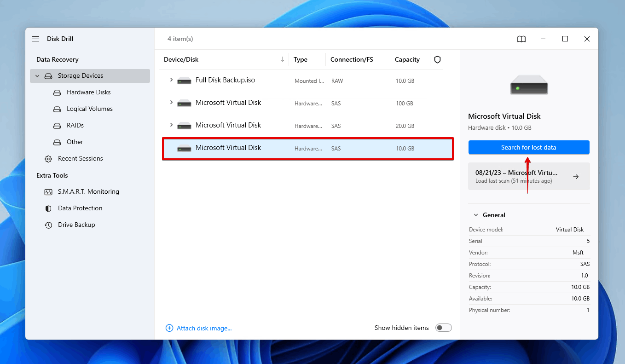The height and width of the screenshot is (364, 625).
Task: Minimize the Disk Drill window
Action: (x=543, y=39)
